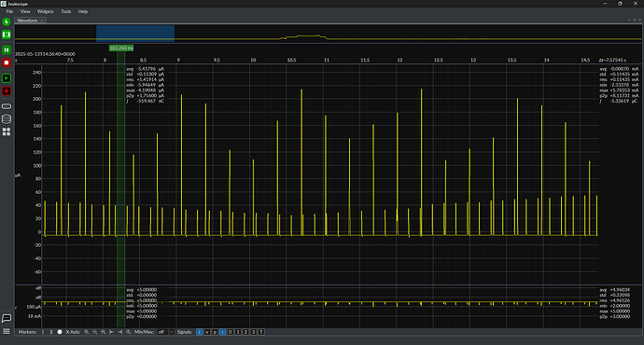Click the blue overview region in summary strip
Viewport: 644px width, 345px height.
[135, 34]
